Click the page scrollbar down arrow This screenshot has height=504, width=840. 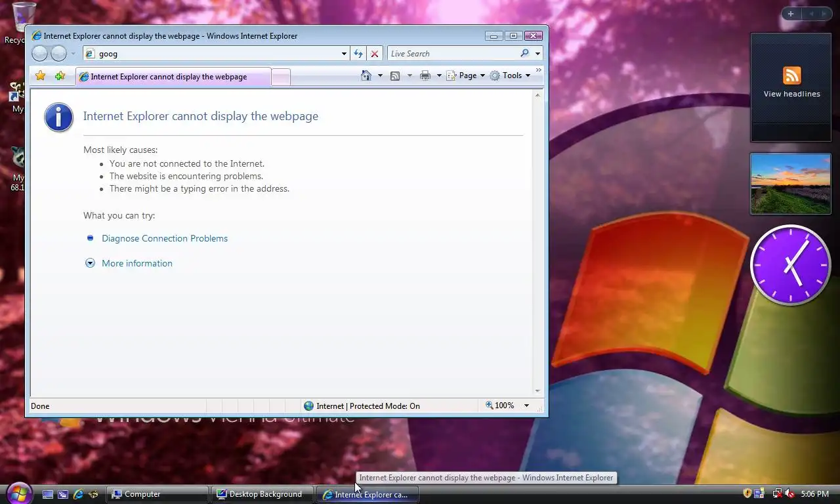point(537,390)
